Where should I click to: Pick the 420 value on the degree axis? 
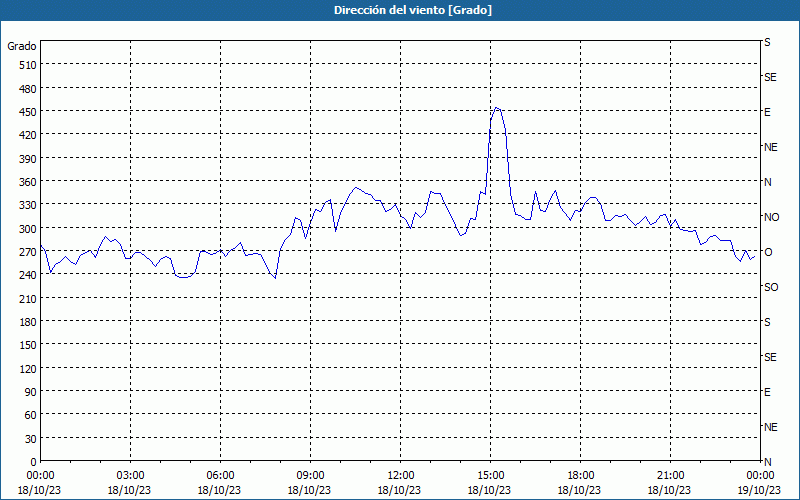[x=29, y=135]
